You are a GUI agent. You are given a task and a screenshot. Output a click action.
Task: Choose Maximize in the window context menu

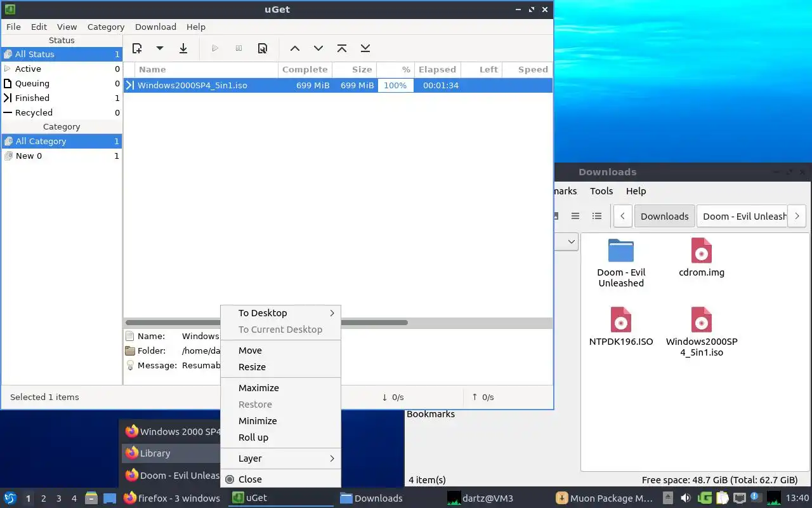(280, 388)
